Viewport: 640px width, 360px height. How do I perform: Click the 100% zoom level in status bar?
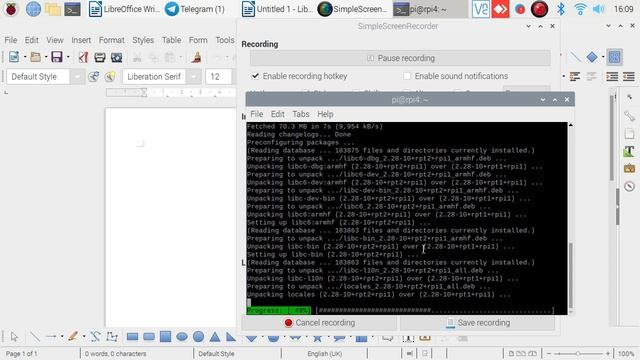[626, 353]
